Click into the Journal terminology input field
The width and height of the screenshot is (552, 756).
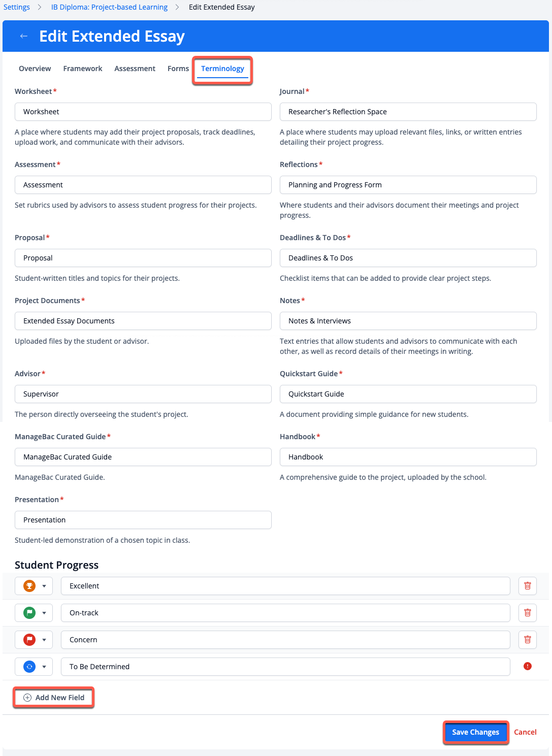[408, 112]
